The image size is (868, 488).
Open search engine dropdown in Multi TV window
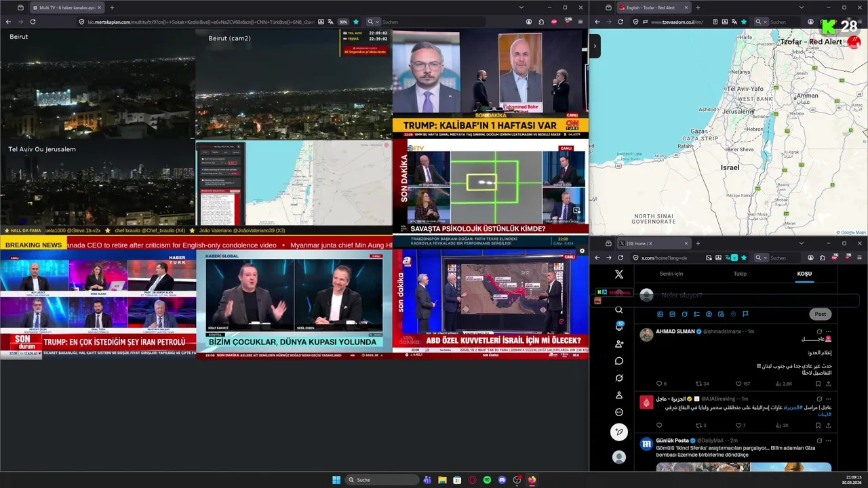372,22
